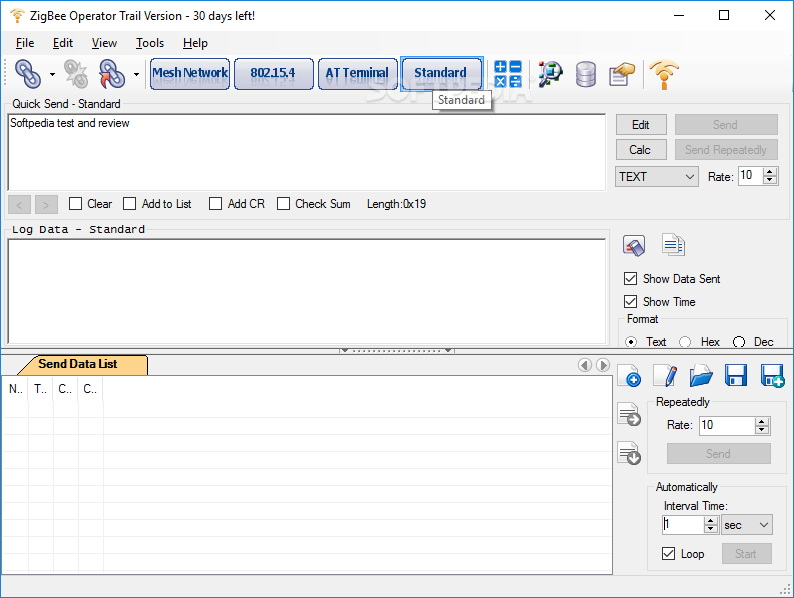Click the list arrow-down icon
Screen dimensions: 794x598
tap(629, 453)
